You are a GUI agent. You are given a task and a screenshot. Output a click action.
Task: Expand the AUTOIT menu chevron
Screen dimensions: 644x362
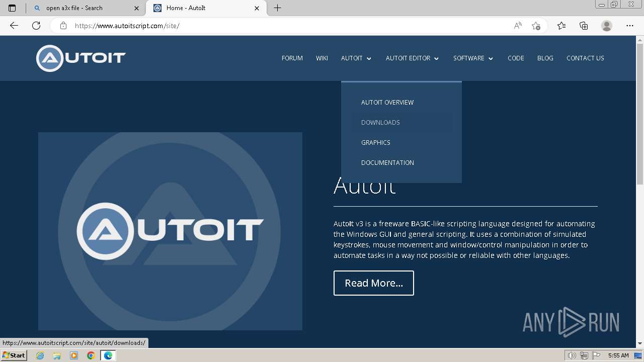[x=369, y=59]
